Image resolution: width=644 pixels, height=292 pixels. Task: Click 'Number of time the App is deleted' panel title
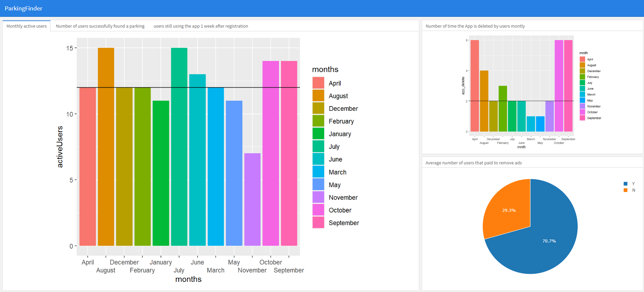(x=475, y=26)
